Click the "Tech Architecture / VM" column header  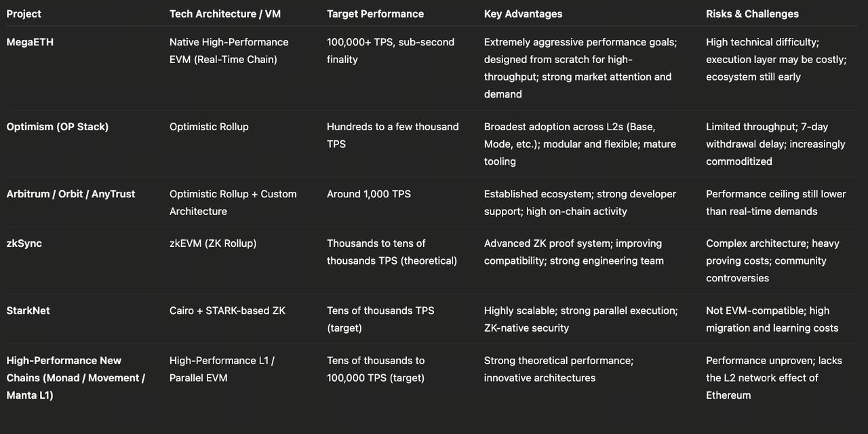[x=225, y=14]
